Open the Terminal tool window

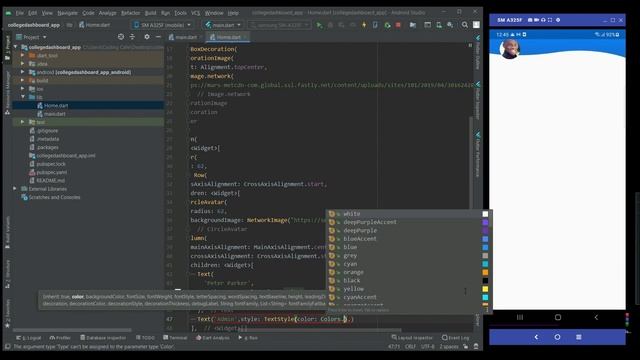[x=175, y=338]
